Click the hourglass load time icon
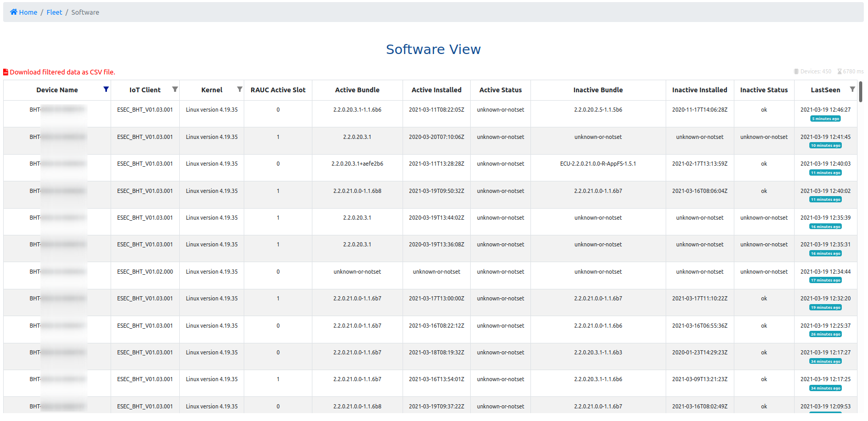The width and height of the screenshot is (868, 421). [839, 72]
